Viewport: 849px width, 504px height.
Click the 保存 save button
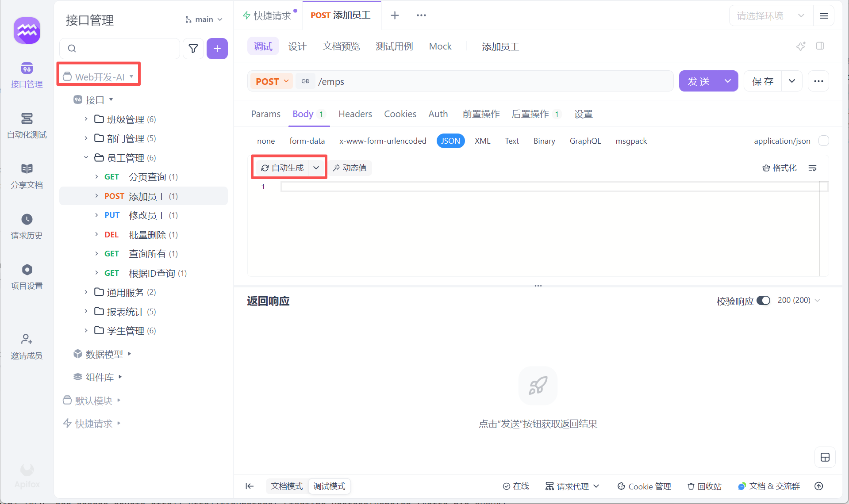pyautogui.click(x=763, y=81)
